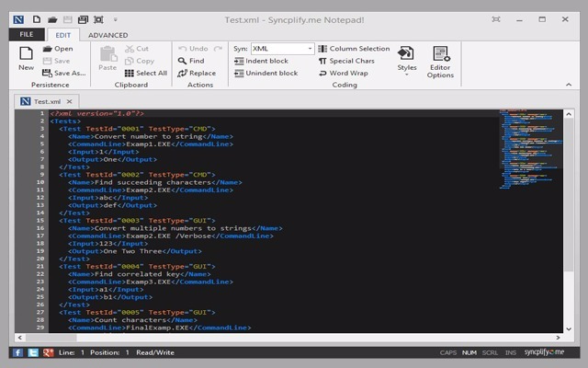The height and width of the screenshot is (368, 588).
Task: Click the Select All button
Action: [145, 73]
